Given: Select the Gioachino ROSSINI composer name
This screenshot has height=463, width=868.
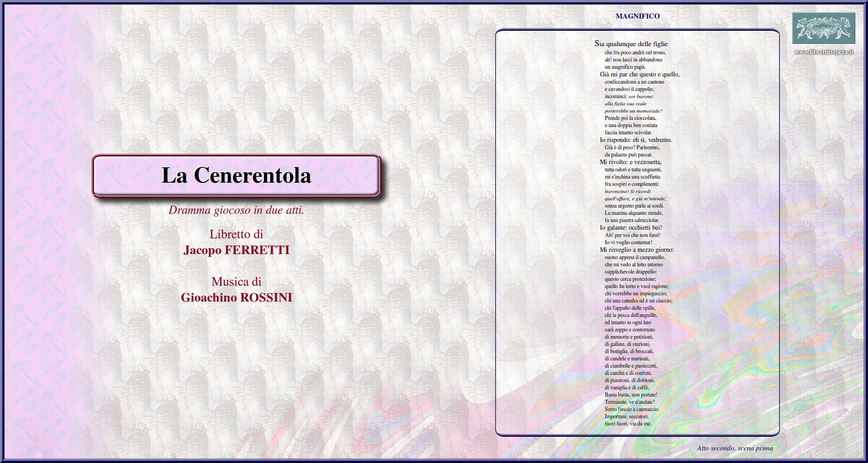Looking at the screenshot, I should [236, 298].
